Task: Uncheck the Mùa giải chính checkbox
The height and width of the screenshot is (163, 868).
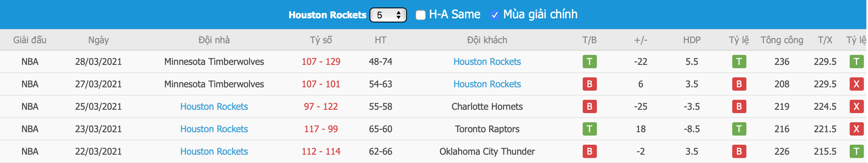Action: [x=494, y=15]
